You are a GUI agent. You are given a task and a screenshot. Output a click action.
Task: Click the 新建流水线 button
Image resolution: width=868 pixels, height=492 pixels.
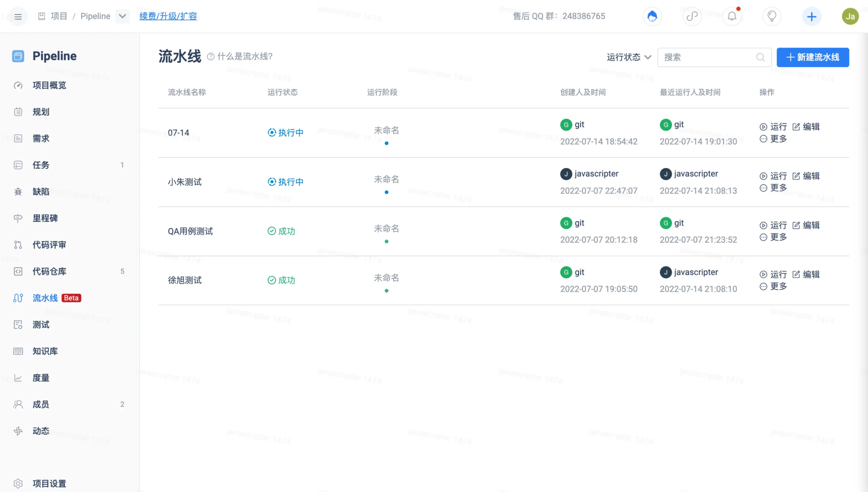coord(812,57)
